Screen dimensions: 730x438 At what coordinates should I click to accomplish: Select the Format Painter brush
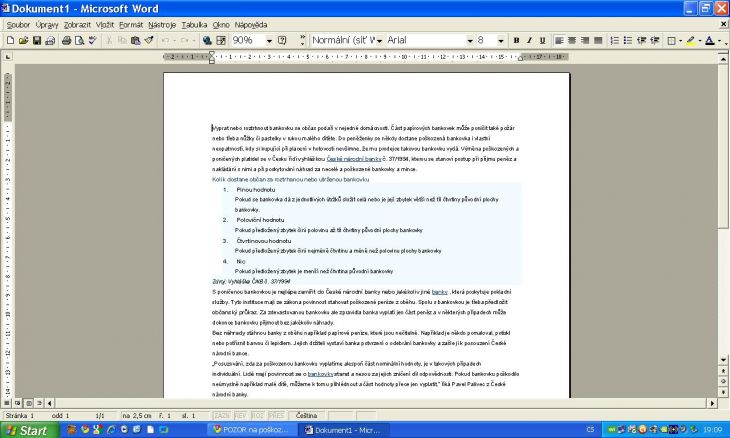[x=149, y=40]
